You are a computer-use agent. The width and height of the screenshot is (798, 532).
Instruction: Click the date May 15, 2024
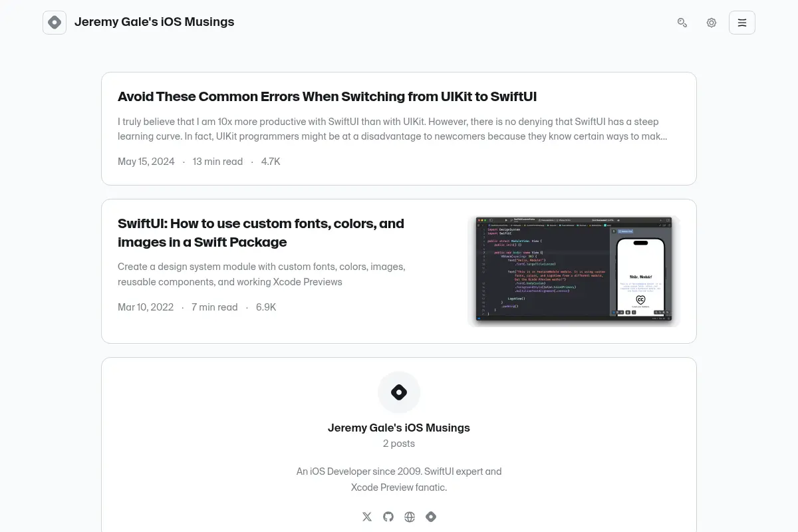[146, 162]
